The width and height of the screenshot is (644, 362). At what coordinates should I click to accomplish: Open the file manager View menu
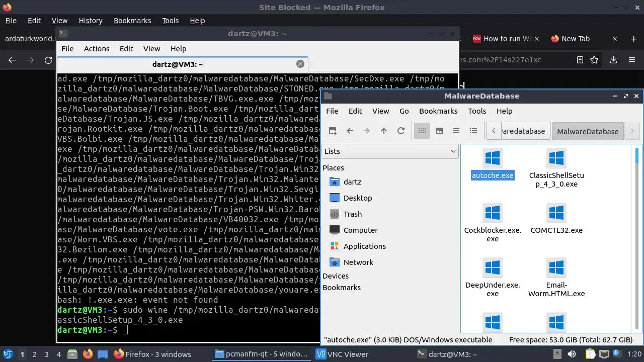pyautogui.click(x=380, y=111)
